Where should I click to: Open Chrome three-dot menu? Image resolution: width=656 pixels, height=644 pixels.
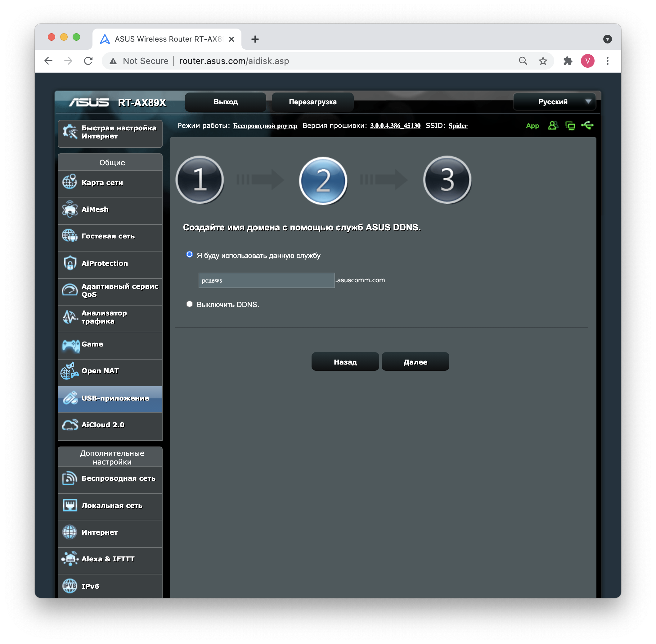607,61
